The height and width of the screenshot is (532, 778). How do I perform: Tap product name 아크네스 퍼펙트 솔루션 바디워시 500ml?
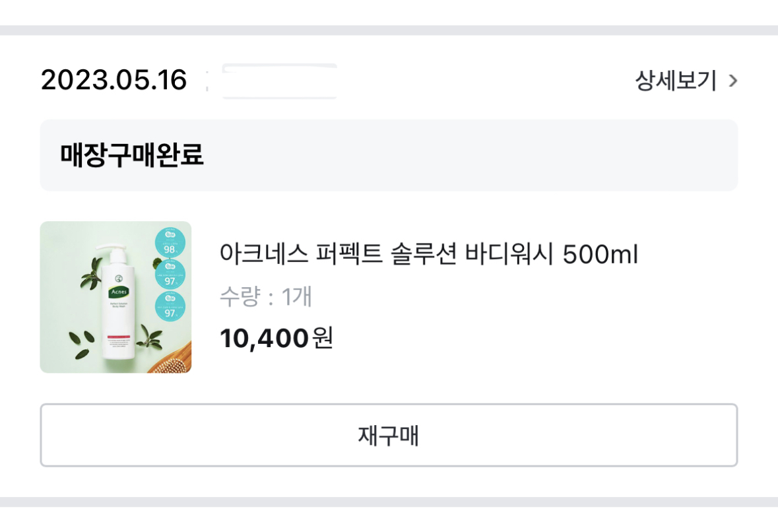(x=429, y=255)
